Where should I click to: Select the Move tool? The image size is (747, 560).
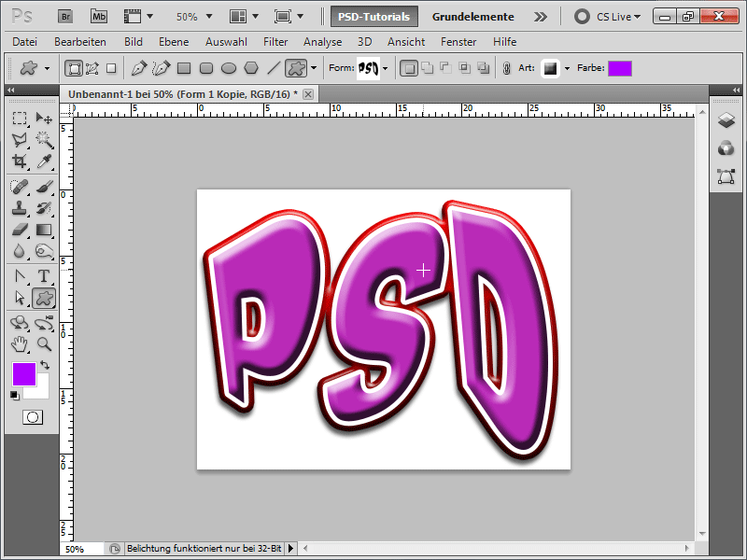44,118
